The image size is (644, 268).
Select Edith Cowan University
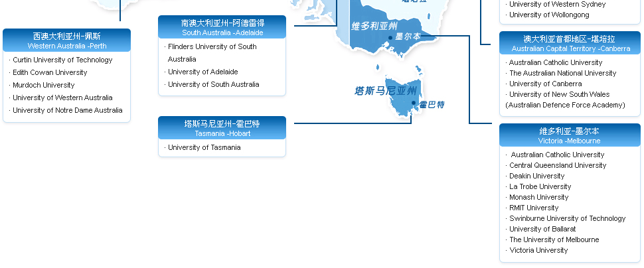[50, 73]
